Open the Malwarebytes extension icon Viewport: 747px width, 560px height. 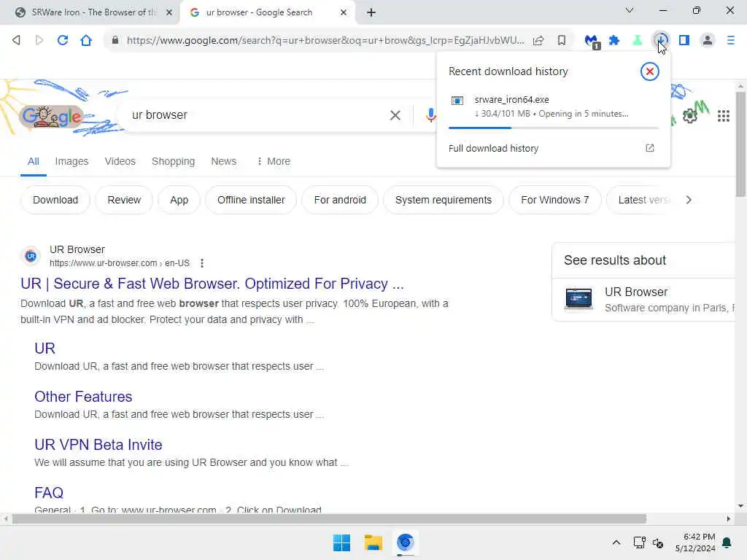[592, 41]
